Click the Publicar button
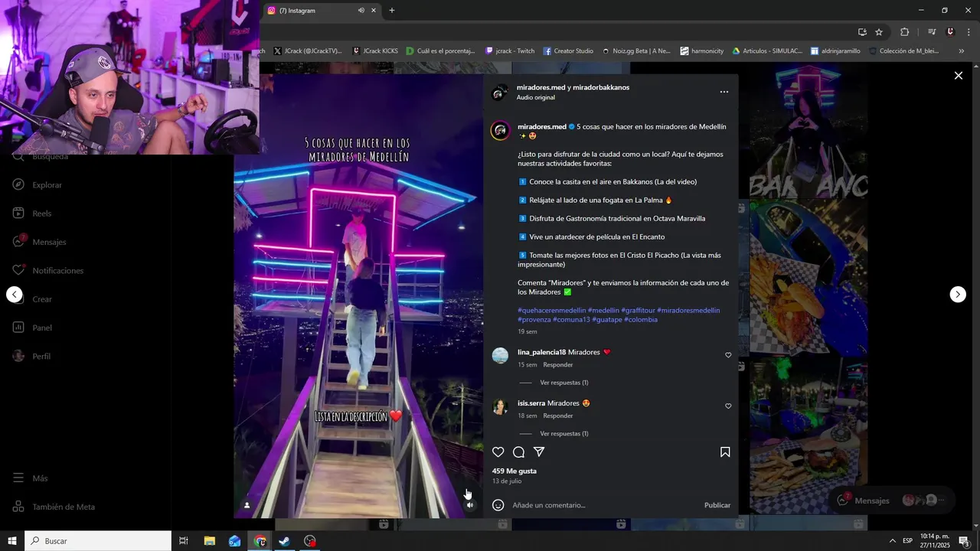 [717, 505]
